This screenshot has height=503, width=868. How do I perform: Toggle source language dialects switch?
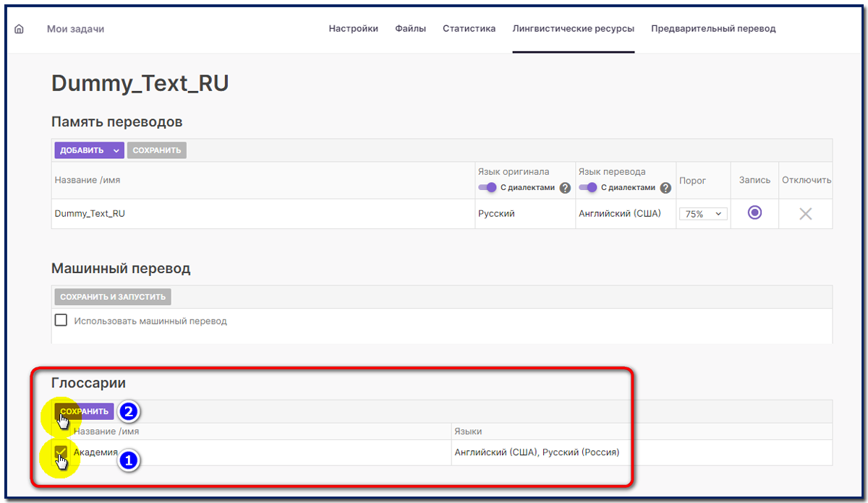tap(488, 188)
